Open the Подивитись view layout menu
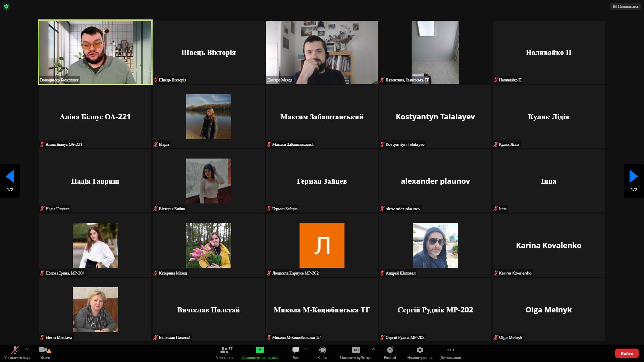This screenshot has height=362, width=644. click(625, 6)
